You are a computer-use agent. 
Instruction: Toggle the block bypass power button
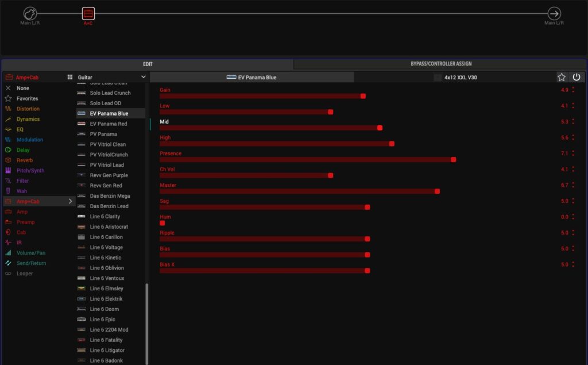[x=577, y=77]
